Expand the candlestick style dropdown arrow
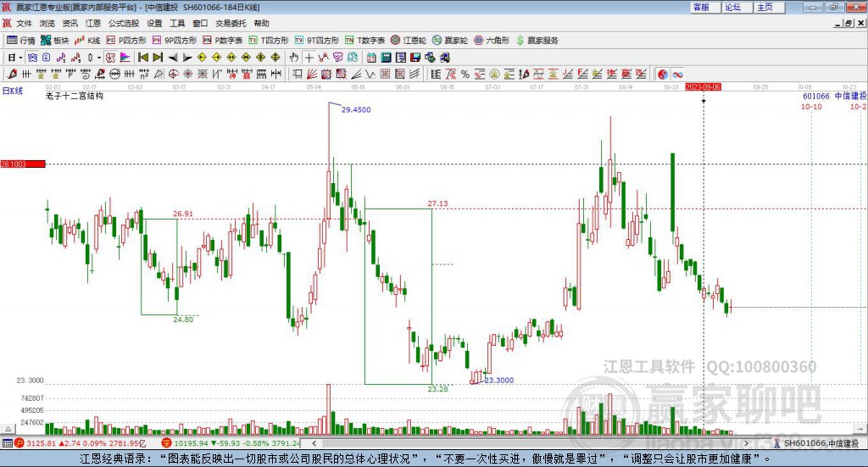This screenshot has height=467, width=868. pos(99,58)
